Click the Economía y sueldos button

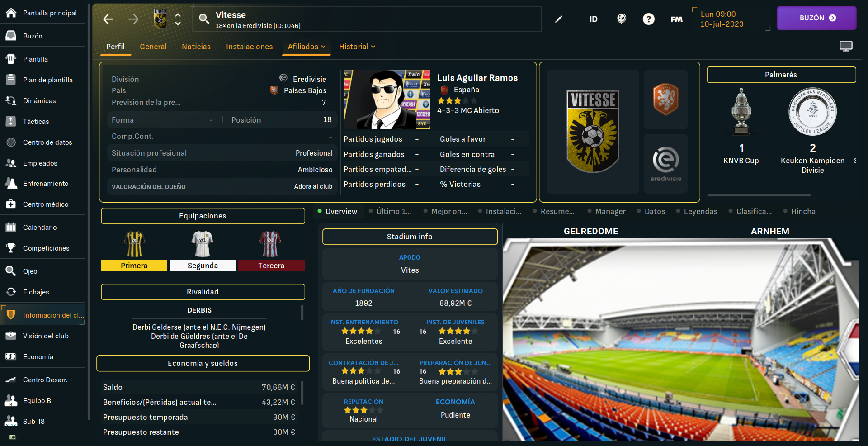[x=203, y=363]
